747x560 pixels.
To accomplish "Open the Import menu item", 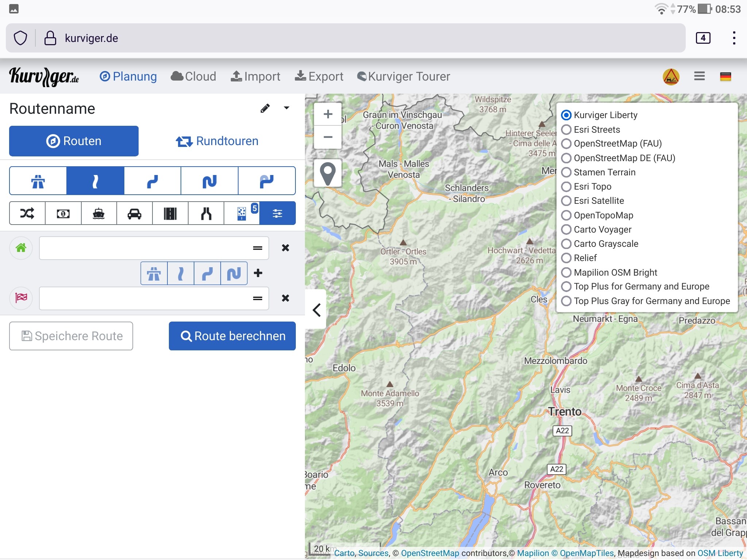I will [x=255, y=77].
